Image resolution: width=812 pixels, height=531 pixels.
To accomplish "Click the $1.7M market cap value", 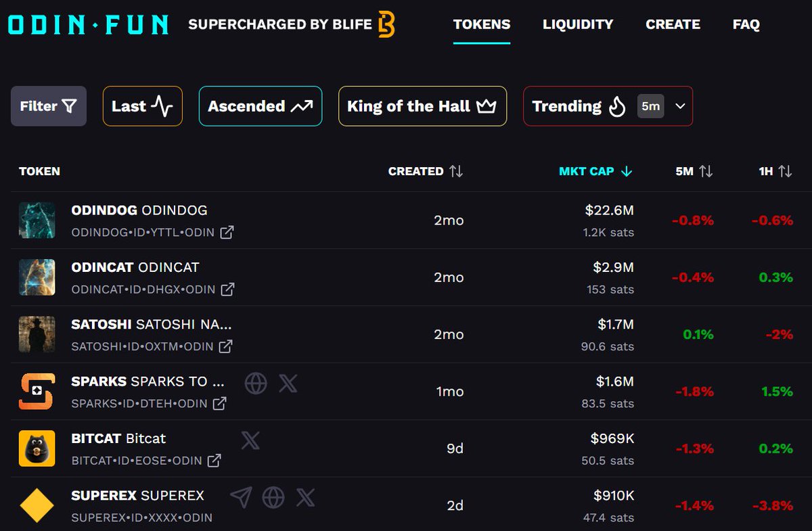I will coord(615,325).
